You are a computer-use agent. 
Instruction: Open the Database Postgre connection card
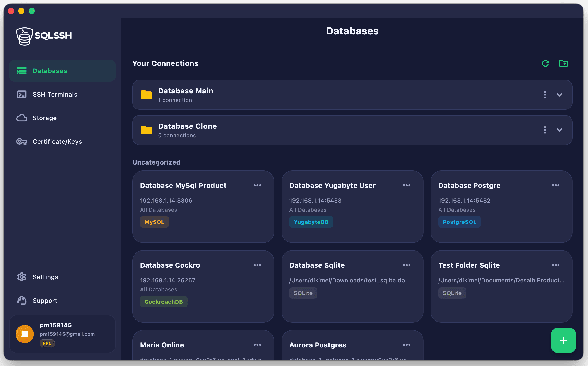pos(501,207)
